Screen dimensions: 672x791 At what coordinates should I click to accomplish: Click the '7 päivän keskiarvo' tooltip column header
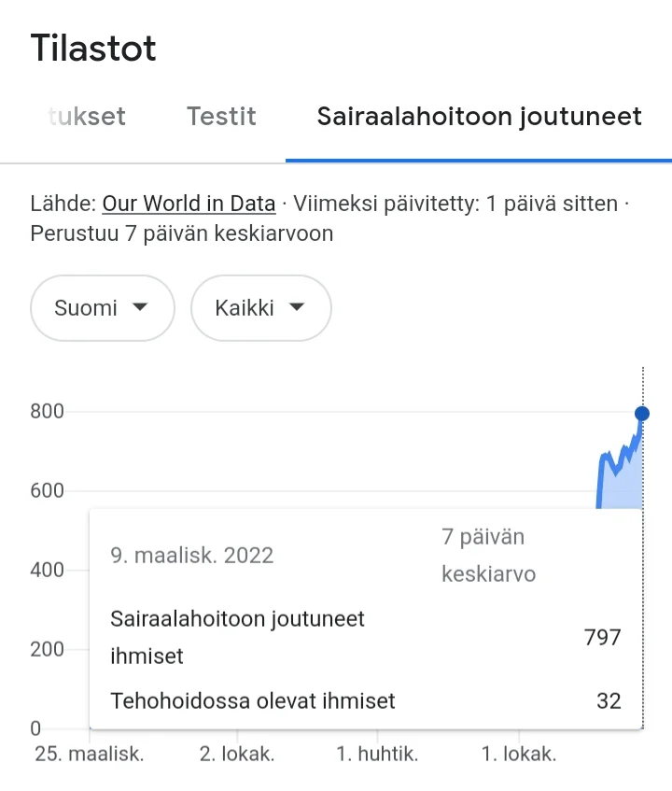(488, 555)
